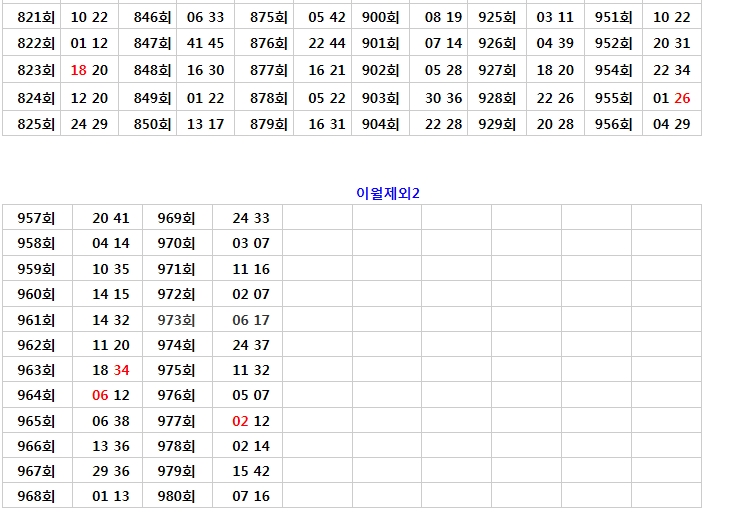Screen dimensions: 729x530
Task: Select the cell with numbers 41 45
Action: click(x=205, y=43)
